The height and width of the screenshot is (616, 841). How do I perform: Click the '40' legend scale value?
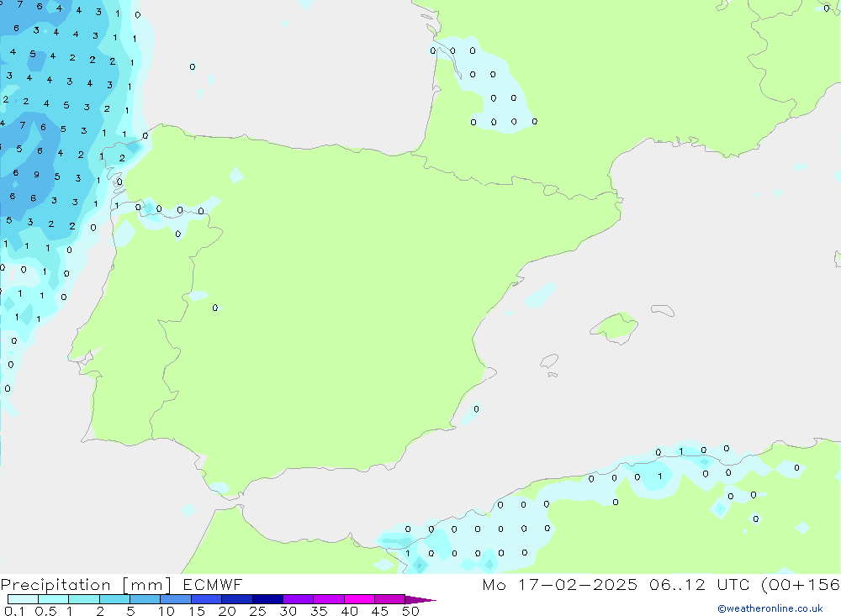(x=349, y=611)
